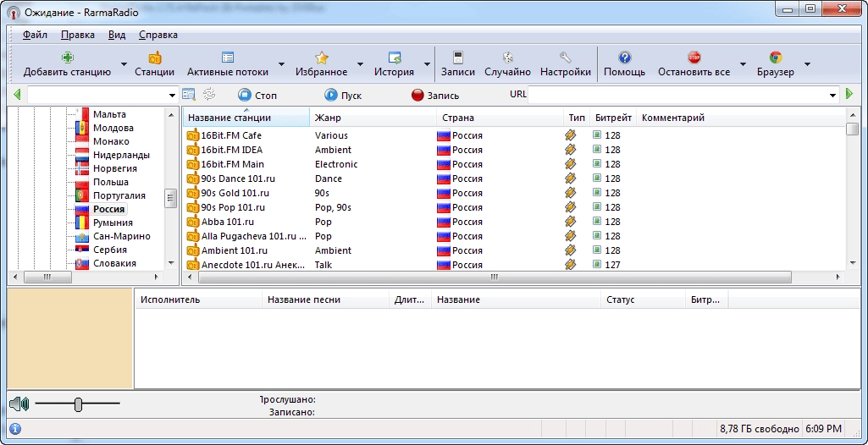Click the station list view icon
Image resolution: width=868 pixels, height=445 pixels.
[189, 95]
